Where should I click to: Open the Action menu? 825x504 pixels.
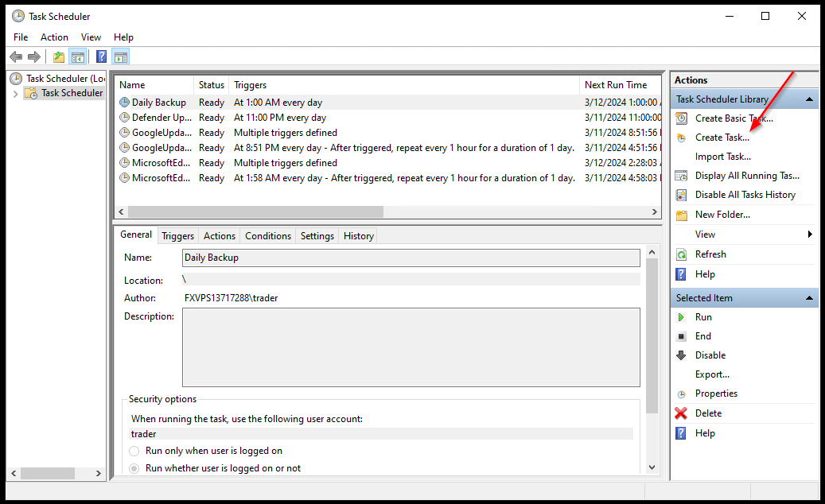click(x=54, y=37)
